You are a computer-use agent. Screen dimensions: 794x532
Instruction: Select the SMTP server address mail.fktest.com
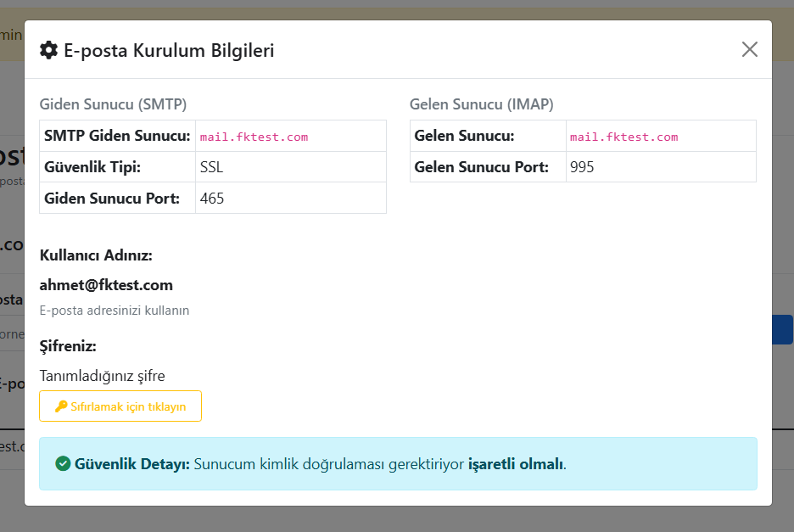(254, 137)
